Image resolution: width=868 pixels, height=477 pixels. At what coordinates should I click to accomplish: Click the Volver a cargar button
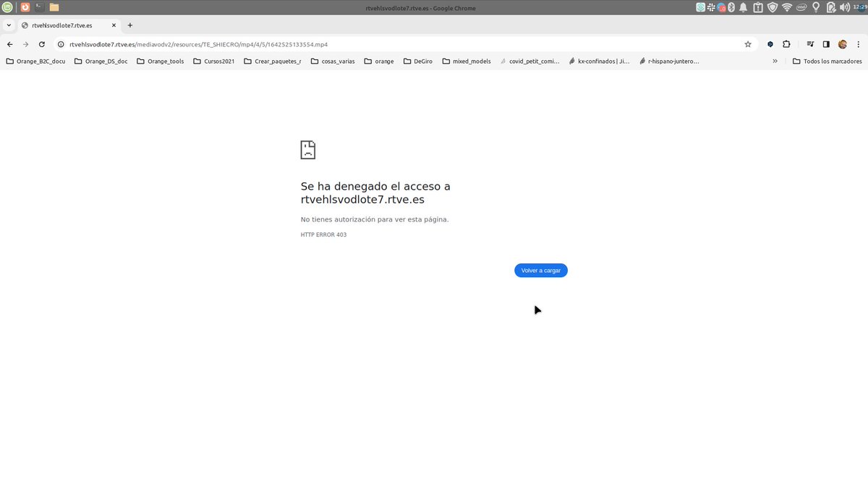pyautogui.click(x=541, y=270)
